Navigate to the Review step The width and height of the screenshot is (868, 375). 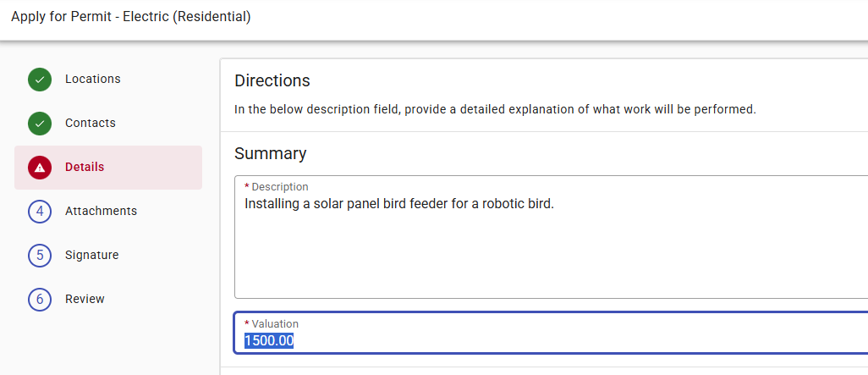85,300
